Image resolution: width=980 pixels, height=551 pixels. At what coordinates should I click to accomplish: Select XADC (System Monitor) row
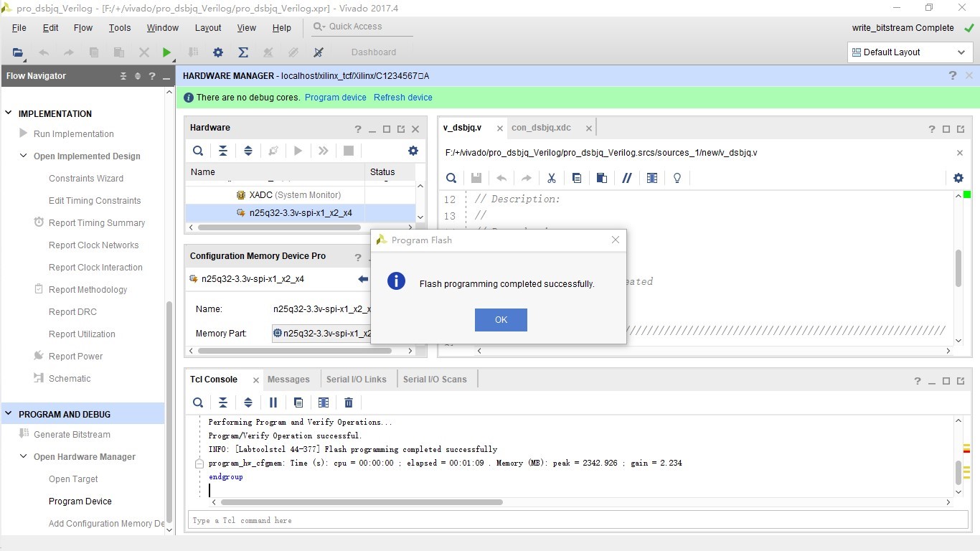[x=300, y=195]
